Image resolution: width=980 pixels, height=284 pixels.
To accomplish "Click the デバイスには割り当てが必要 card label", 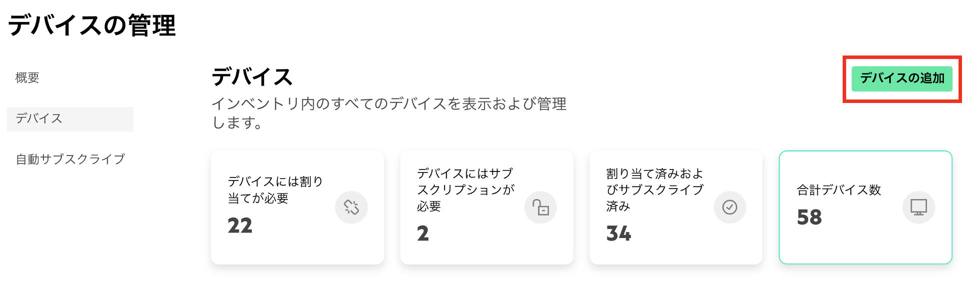I will [x=275, y=189].
